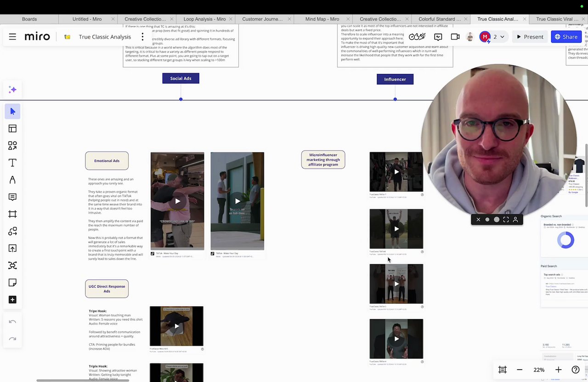Image resolution: width=588 pixels, height=382 pixels.
Task: Select the Microinfluencer marketing through affiliate program label
Action: [x=323, y=160]
